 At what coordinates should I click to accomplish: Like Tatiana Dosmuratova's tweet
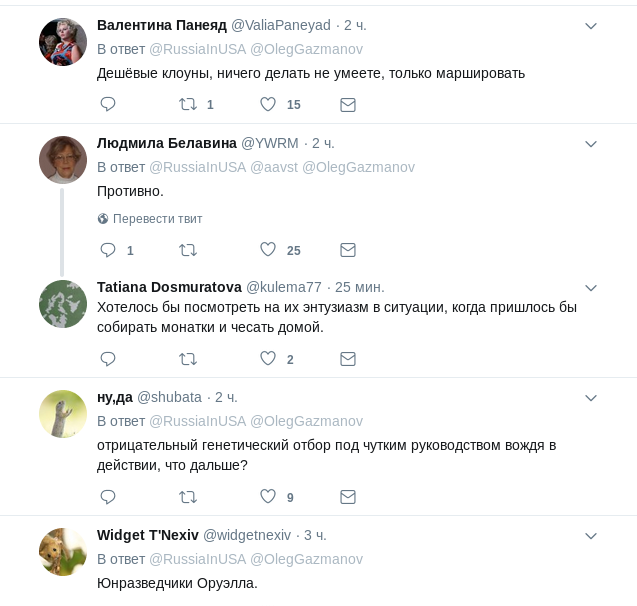coord(267,358)
